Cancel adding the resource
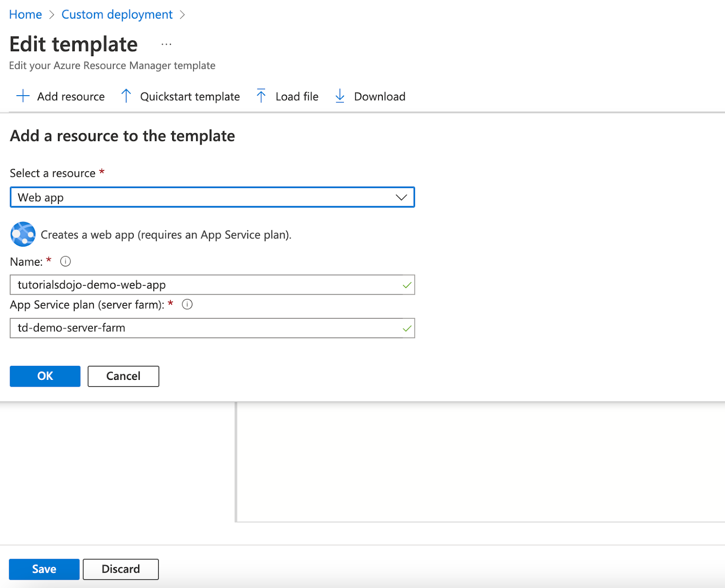This screenshot has width=725, height=588. (123, 376)
